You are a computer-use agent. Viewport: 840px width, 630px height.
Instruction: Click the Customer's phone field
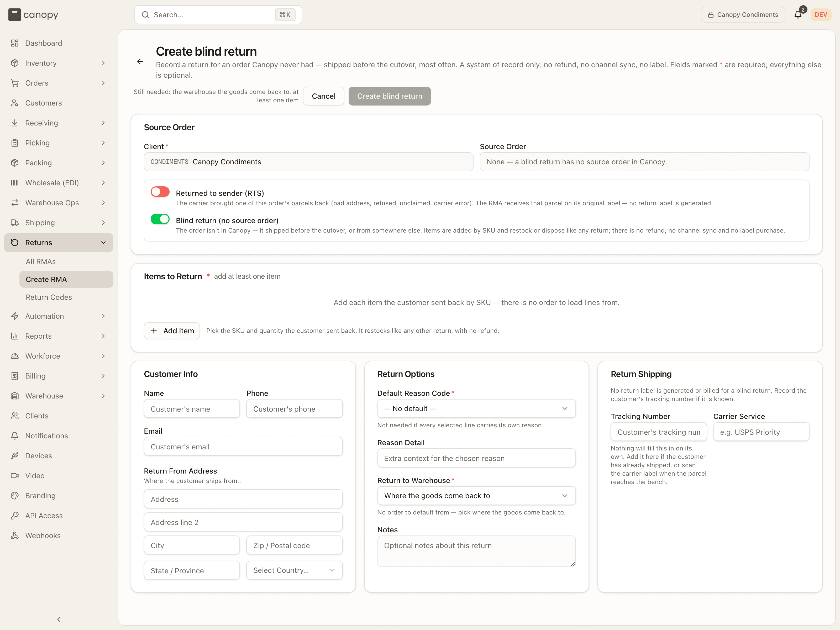[294, 409]
